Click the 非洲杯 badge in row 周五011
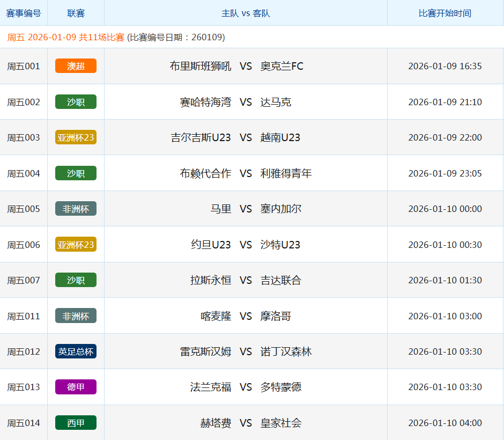This screenshot has width=504, height=440. click(76, 316)
